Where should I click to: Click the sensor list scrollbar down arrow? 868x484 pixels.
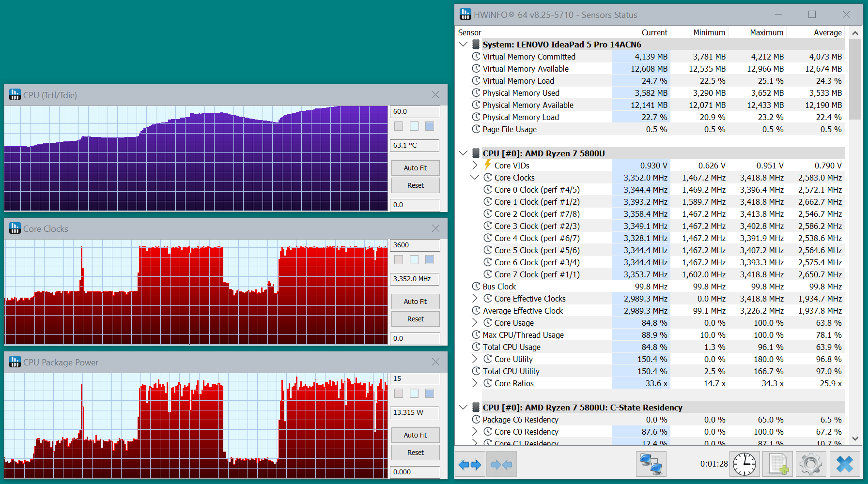pos(855,439)
